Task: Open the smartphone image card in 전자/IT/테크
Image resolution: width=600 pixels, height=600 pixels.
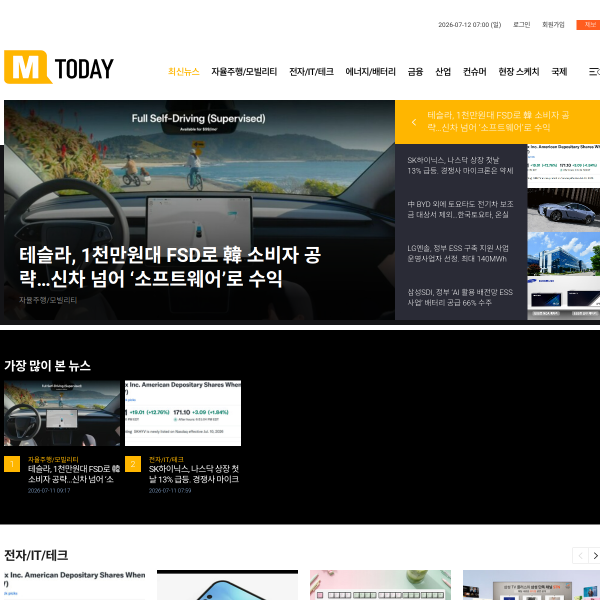Action: pos(227,585)
